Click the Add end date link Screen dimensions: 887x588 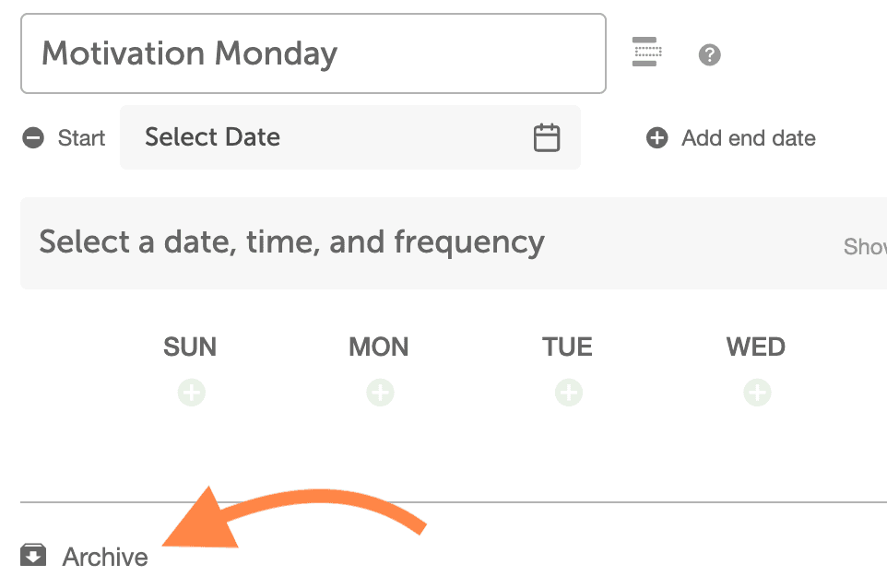coord(749,138)
